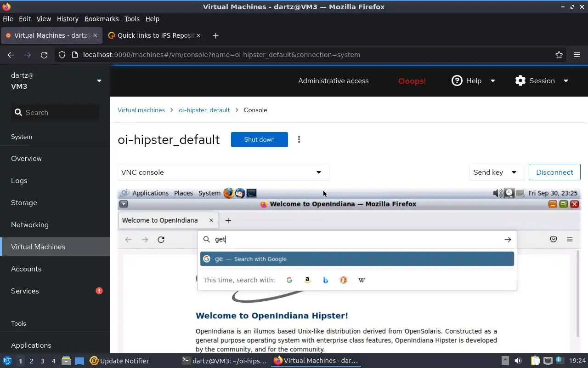Open a new tab in outer Firefox

click(x=215, y=35)
